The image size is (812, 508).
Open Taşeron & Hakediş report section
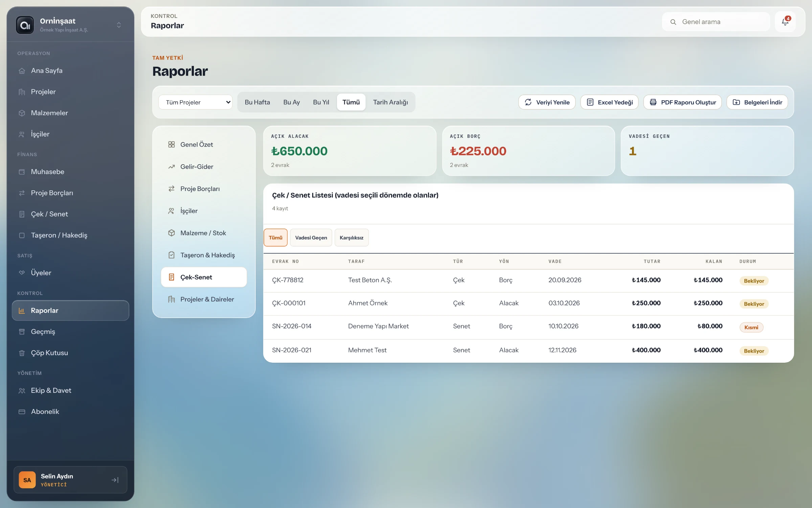pyautogui.click(x=204, y=255)
